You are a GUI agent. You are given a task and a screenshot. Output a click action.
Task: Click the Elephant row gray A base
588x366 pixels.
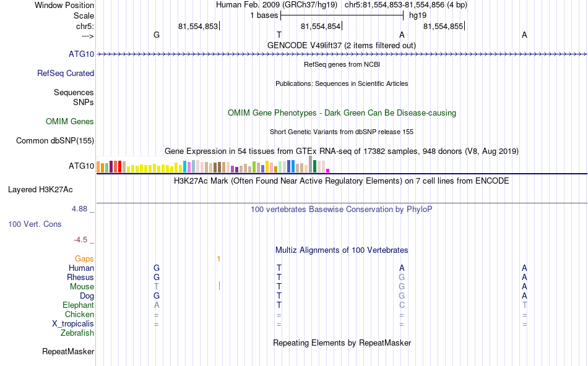(157, 305)
